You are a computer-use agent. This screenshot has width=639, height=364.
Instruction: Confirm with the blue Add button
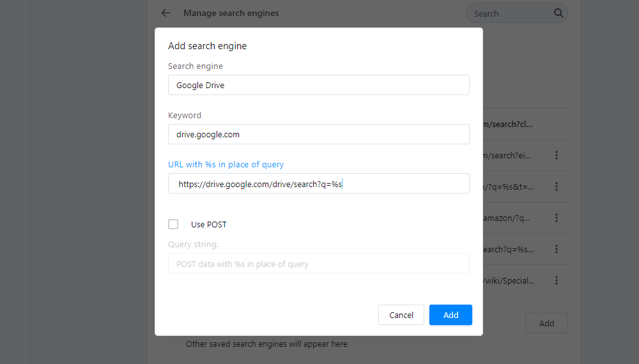tap(450, 315)
